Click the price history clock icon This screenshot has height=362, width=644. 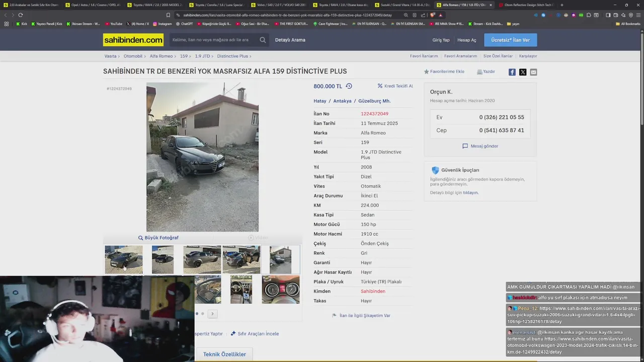click(x=349, y=86)
